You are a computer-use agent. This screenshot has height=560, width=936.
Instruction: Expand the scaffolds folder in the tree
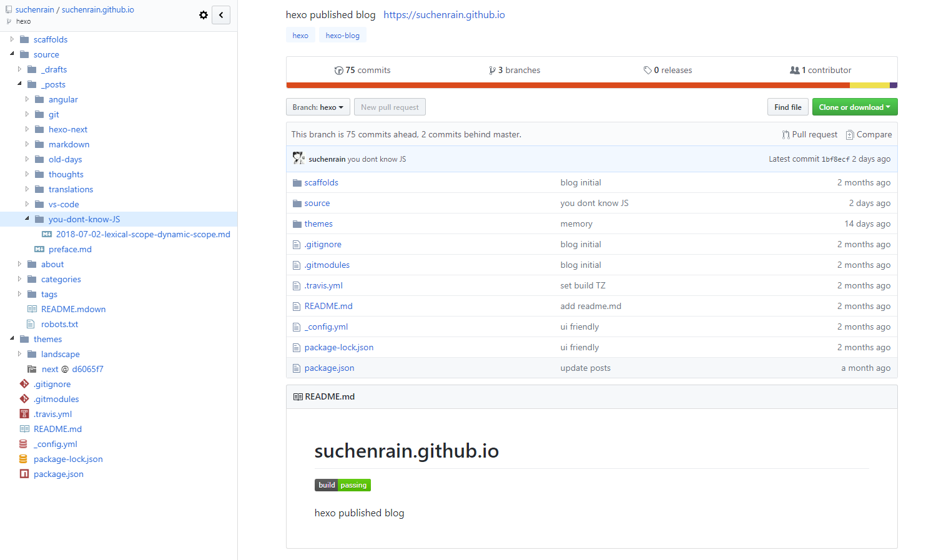tap(12, 39)
